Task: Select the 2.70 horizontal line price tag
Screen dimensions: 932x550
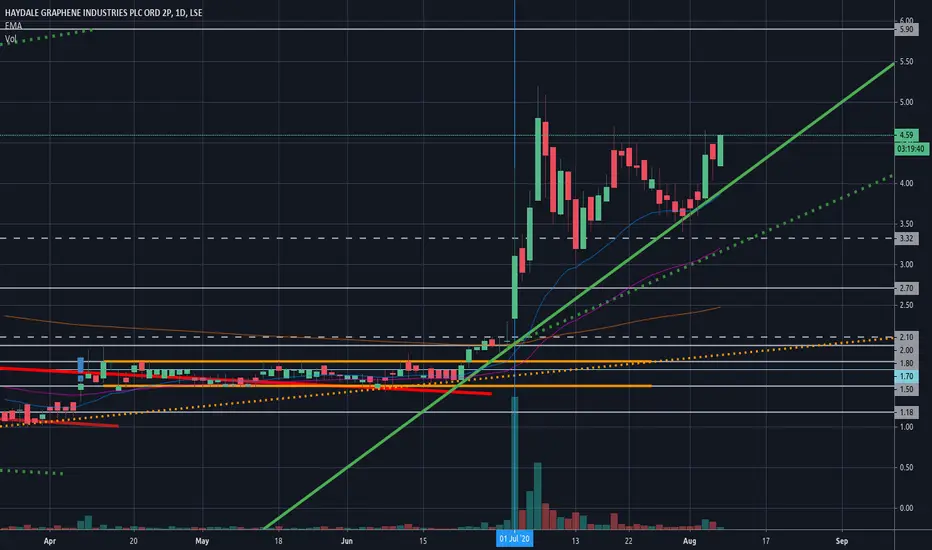Action: pyautogui.click(x=906, y=288)
